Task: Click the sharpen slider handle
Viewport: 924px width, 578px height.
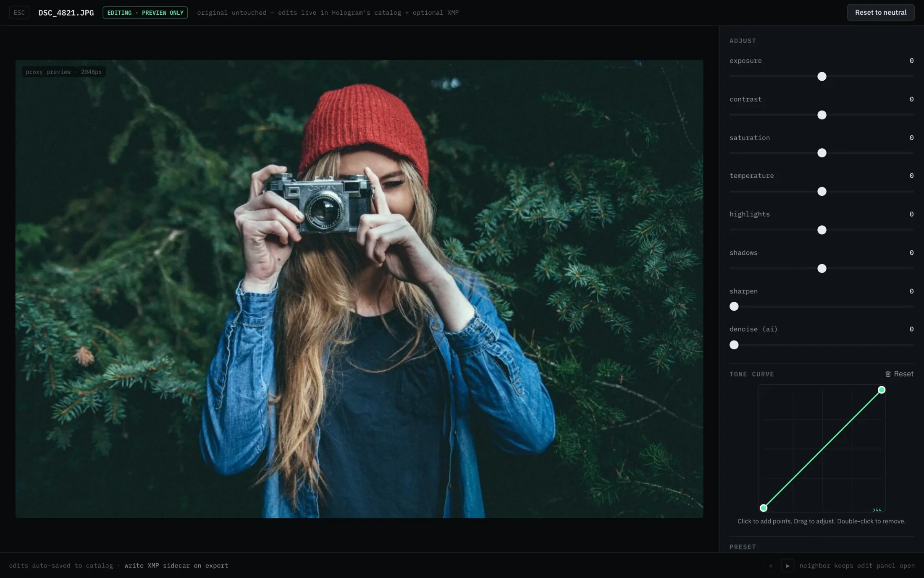Action: (x=734, y=306)
